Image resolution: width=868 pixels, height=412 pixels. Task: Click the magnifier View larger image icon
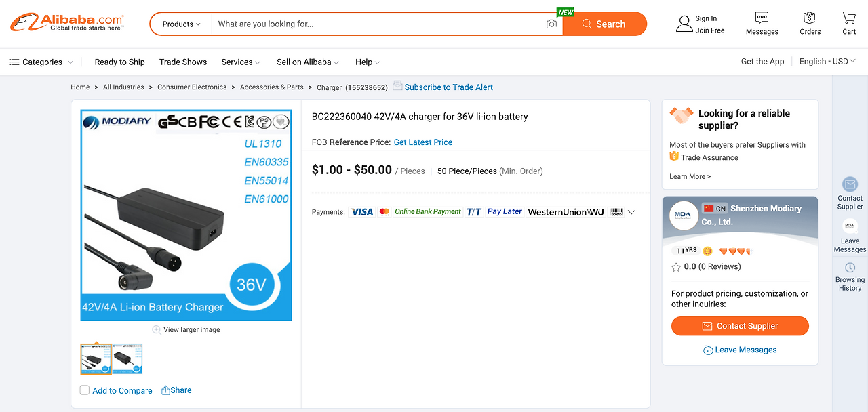point(157,330)
